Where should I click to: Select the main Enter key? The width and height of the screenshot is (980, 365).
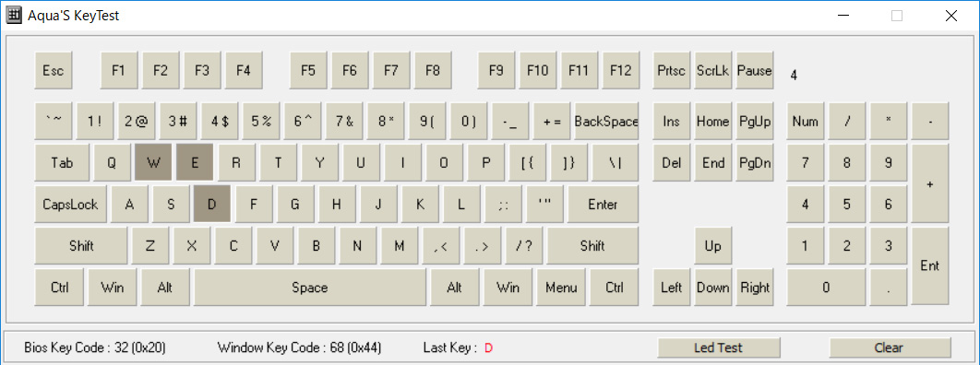[604, 204]
